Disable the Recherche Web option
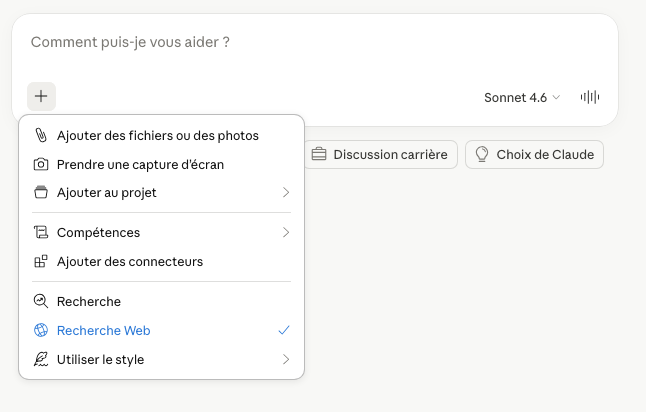The image size is (646, 412). (x=162, y=330)
